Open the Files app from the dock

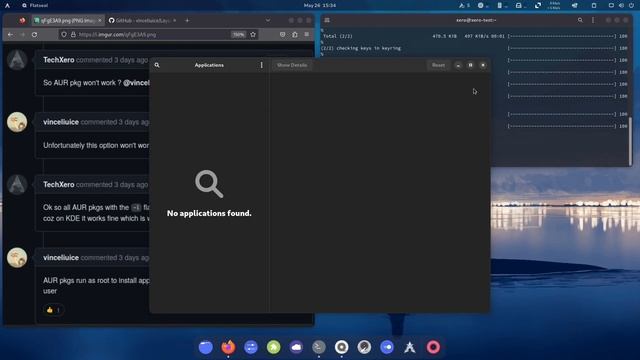point(206,347)
